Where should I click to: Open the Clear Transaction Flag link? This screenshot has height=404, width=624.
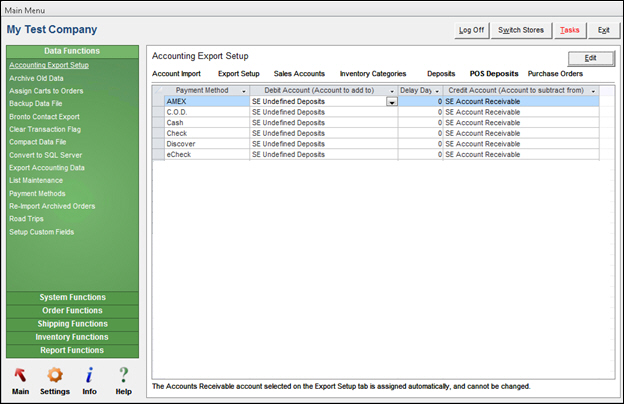click(45, 129)
